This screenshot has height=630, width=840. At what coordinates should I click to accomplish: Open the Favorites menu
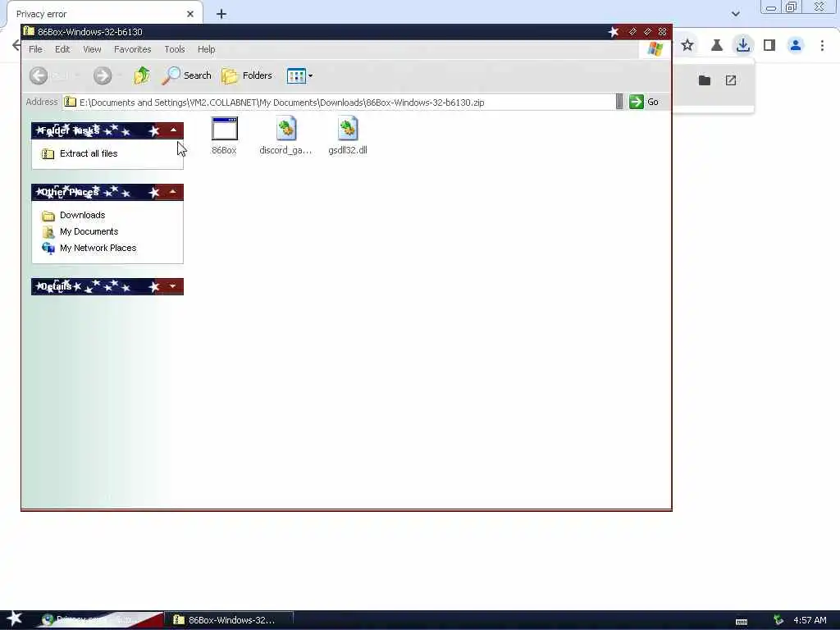(x=132, y=49)
